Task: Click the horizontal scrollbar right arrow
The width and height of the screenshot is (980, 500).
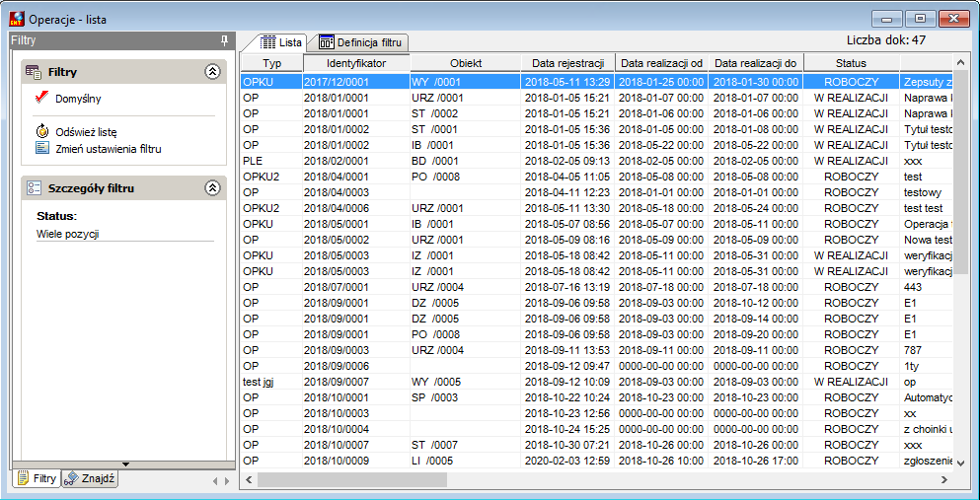Action: point(944,479)
